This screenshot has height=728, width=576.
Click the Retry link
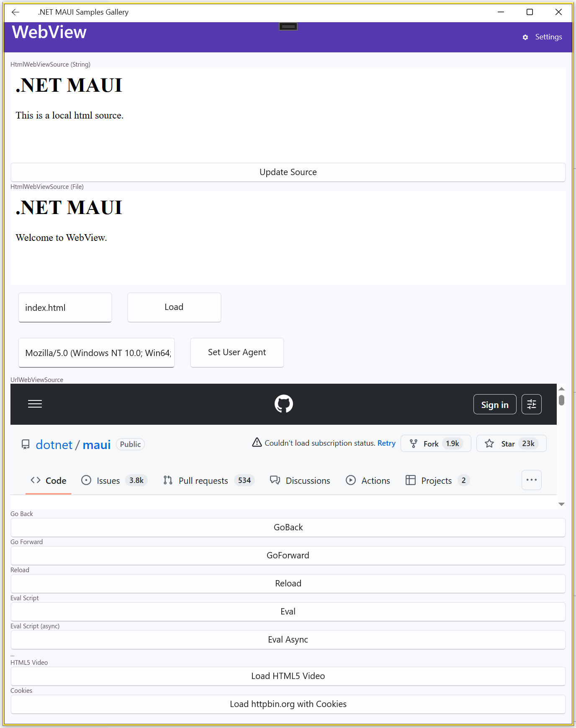[x=386, y=443]
